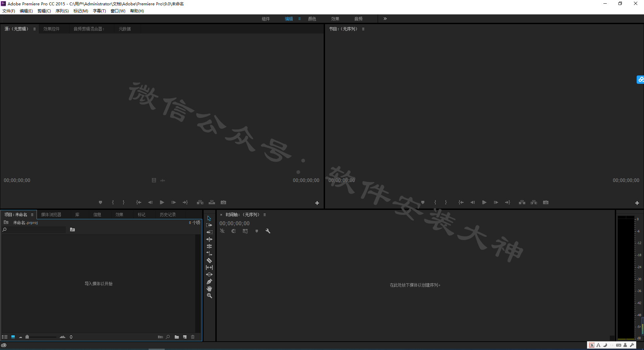This screenshot has height=350, width=644.
Task: Click program monitor export frame camera
Action: (546, 202)
